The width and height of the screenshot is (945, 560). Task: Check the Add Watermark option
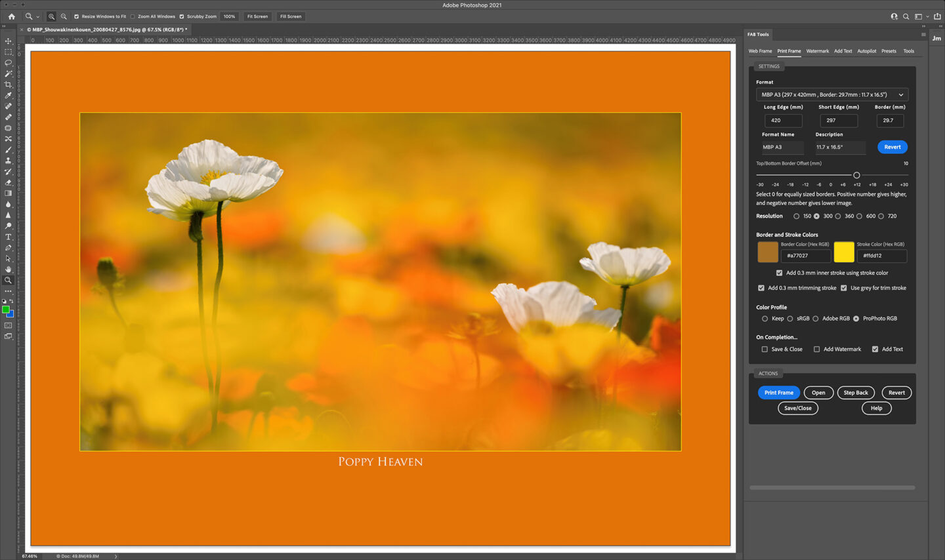(x=817, y=350)
